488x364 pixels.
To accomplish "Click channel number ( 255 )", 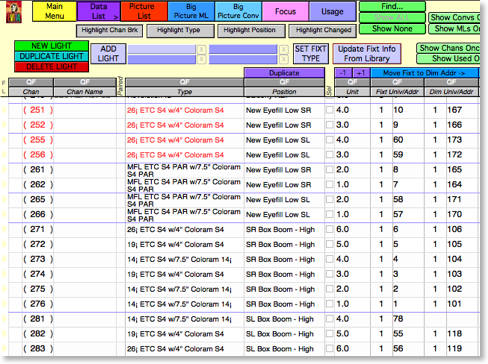I will pyautogui.click(x=38, y=140).
